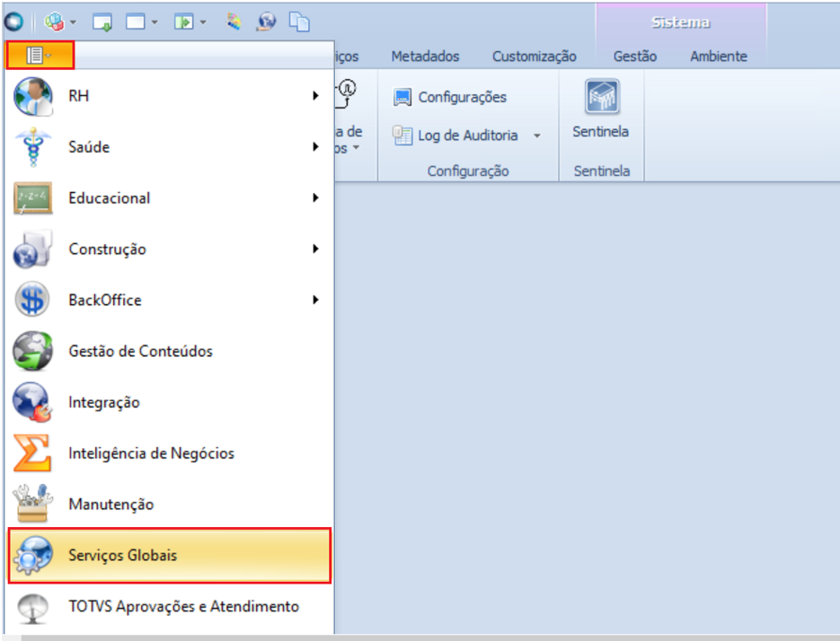Screen dimensions: 840x641
Task: Open the Manutenção toolbox icon
Action: pyautogui.click(x=33, y=503)
